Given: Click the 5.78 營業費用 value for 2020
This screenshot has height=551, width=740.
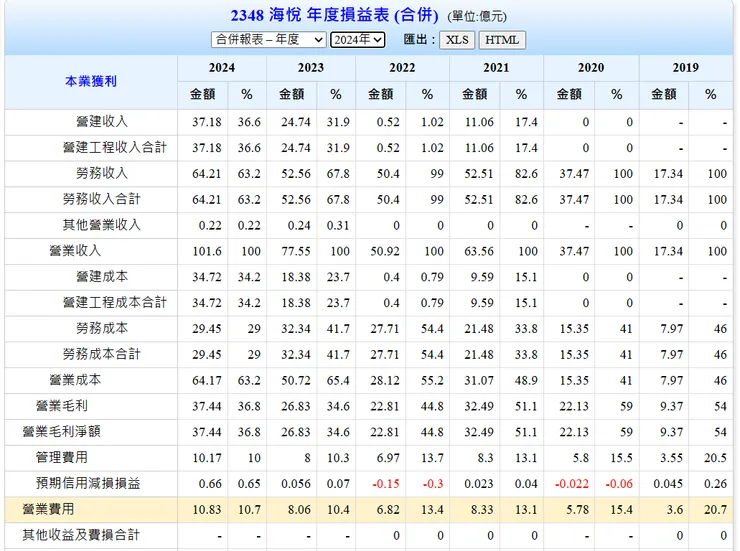Looking at the screenshot, I should 577,509.
